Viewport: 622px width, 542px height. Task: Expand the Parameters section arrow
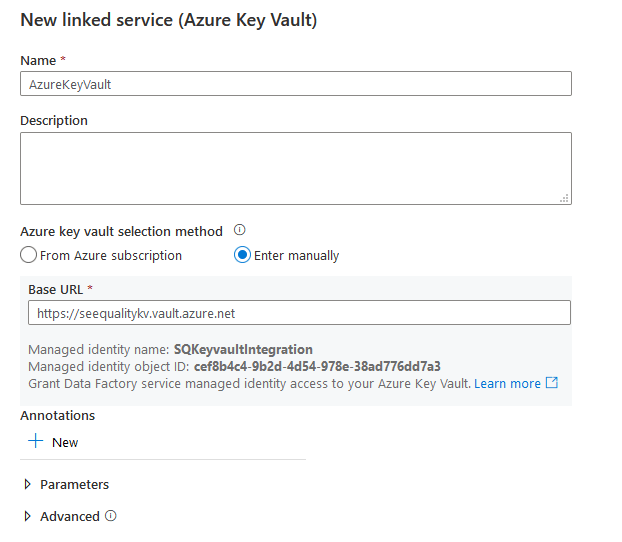[x=27, y=484]
